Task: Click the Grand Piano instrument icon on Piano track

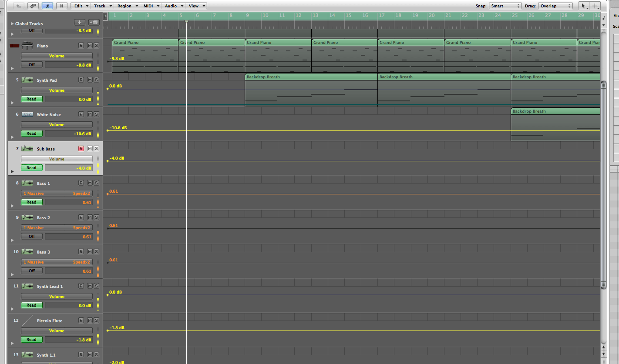Action: coord(27,45)
